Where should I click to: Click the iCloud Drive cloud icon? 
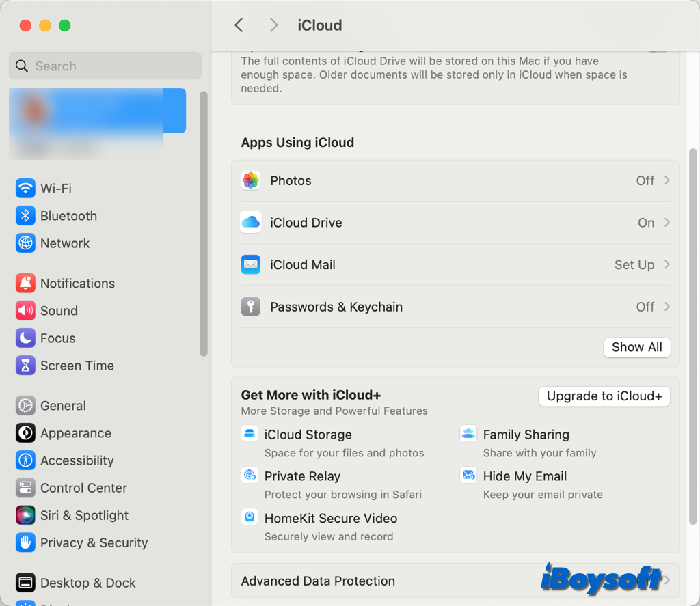pos(250,223)
